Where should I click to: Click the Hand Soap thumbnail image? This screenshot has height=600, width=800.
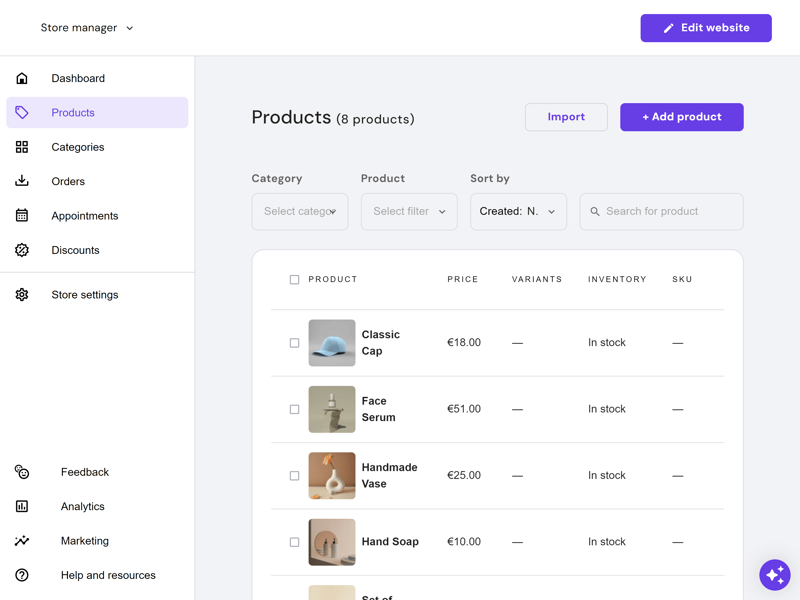tap(332, 542)
